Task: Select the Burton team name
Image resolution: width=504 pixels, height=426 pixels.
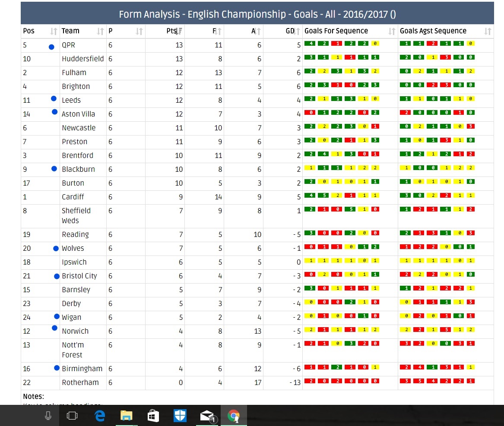Action: (73, 183)
